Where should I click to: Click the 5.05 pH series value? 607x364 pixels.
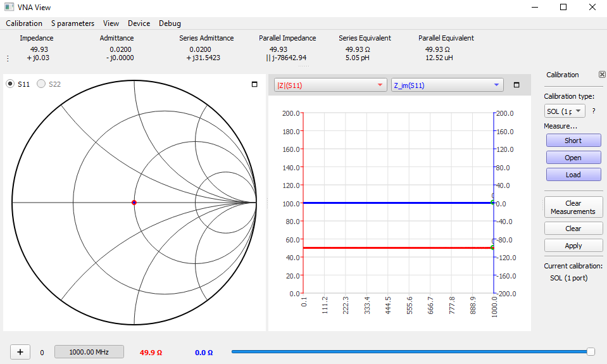(x=358, y=58)
